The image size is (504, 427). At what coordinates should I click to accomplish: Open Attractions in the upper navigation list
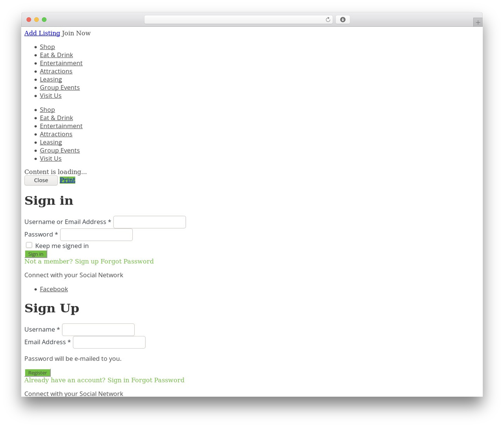click(x=56, y=71)
